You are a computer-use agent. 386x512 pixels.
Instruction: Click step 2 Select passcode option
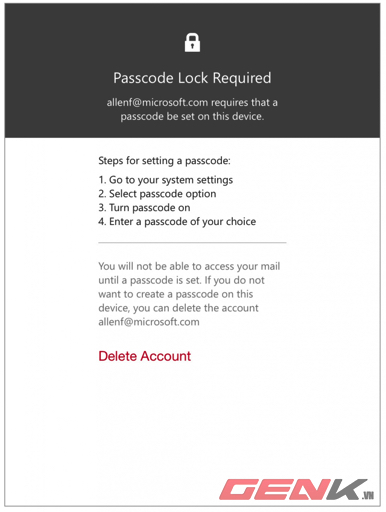click(x=157, y=194)
